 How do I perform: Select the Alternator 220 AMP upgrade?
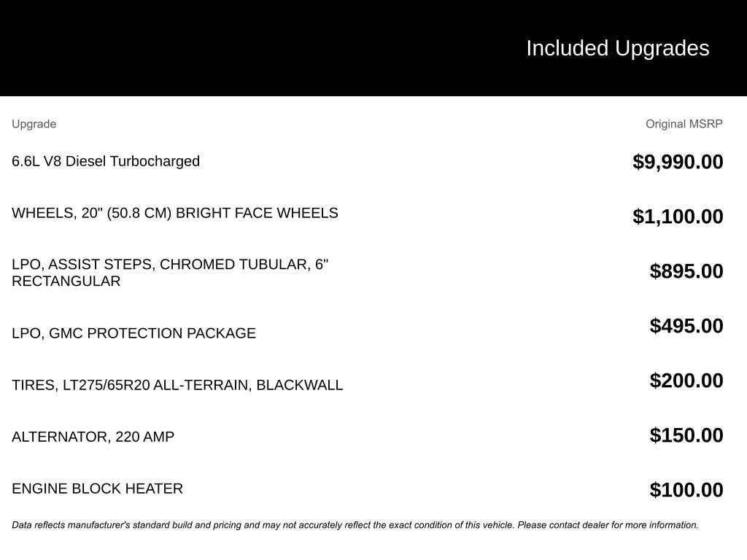click(93, 437)
